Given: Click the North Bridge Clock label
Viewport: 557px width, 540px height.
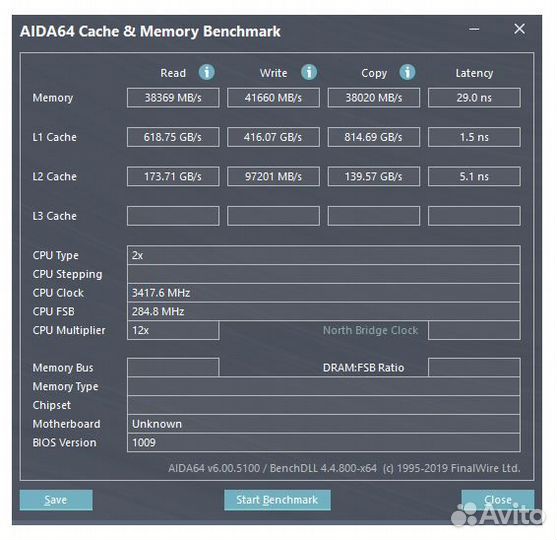Looking at the screenshot, I should pos(370,330).
